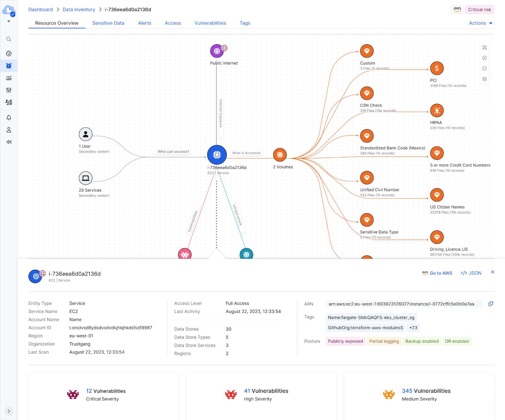Expand the collapsed sidebar with chevron

pyautogui.click(x=9, y=411)
